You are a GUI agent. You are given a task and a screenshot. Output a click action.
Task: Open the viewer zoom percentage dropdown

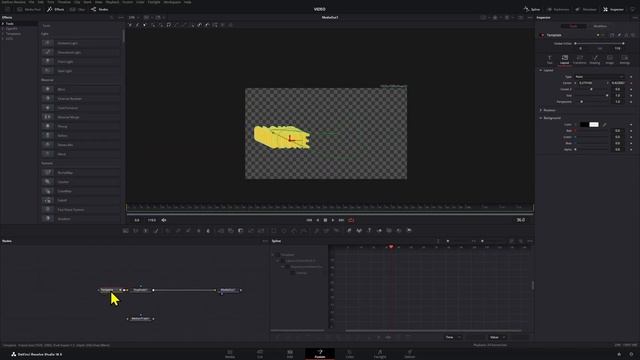pyautogui.click(x=133, y=18)
